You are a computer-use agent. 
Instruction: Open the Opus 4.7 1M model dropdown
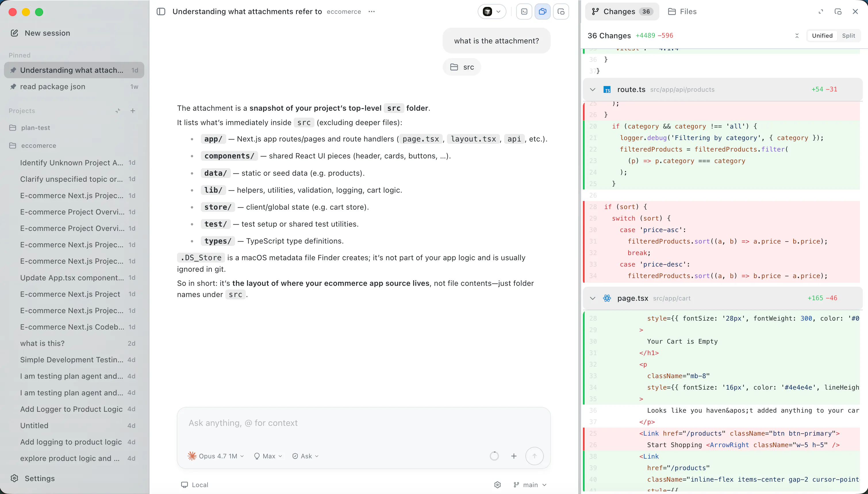[216, 456]
